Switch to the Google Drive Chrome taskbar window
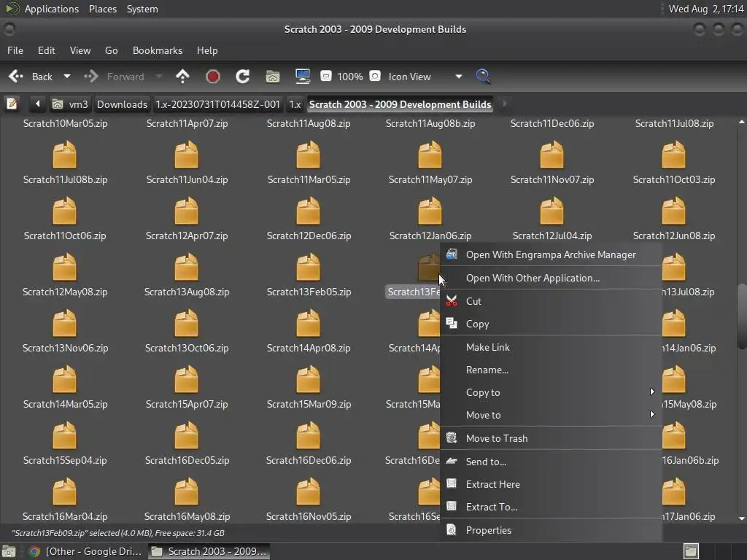The height and width of the screenshot is (560, 747). (x=86, y=551)
